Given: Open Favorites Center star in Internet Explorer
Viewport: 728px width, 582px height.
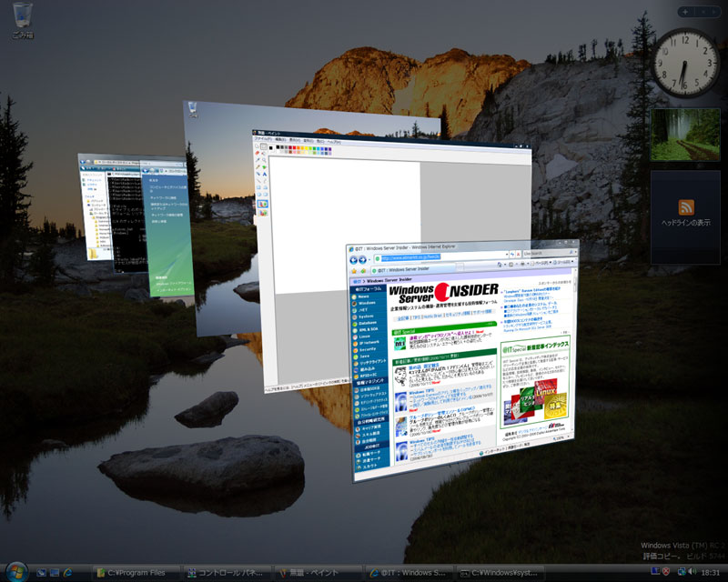Looking at the screenshot, I should point(354,271).
